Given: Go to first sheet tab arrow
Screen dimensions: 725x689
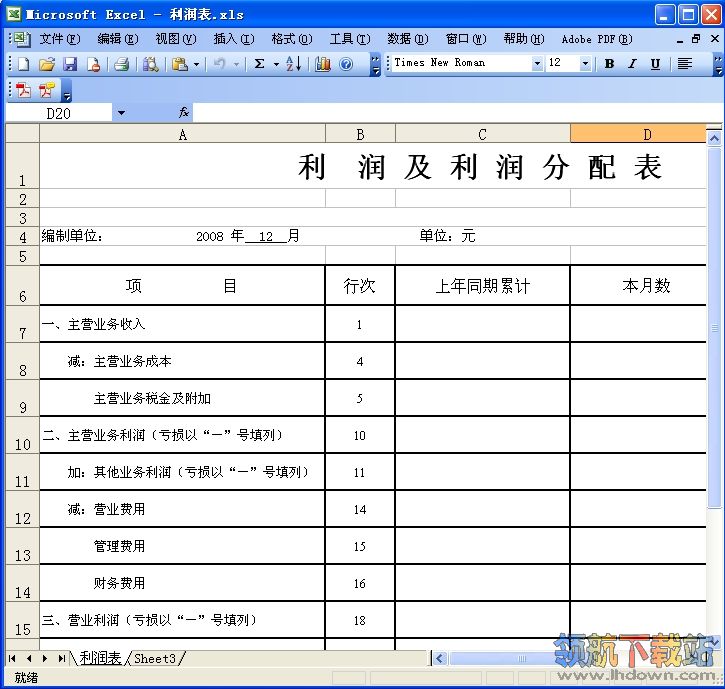Looking at the screenshot, I should coord(12,658).
